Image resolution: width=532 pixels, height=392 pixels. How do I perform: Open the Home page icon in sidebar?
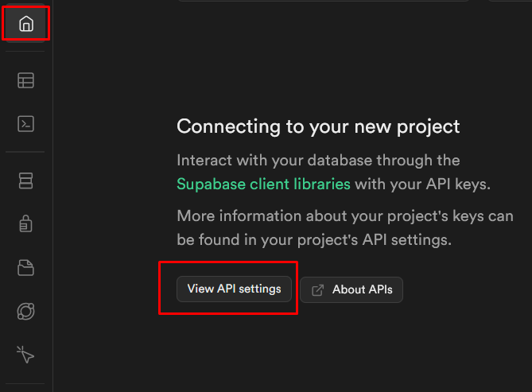click(x=26, y=24)
